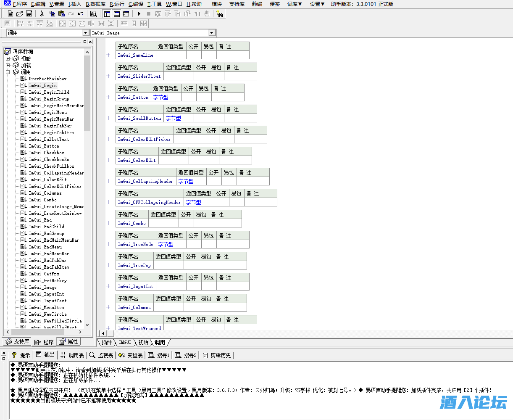Toggle the float button on the left panel header
Image resolution: width=513 pixels, height=420 pixels.
[84, 42]
